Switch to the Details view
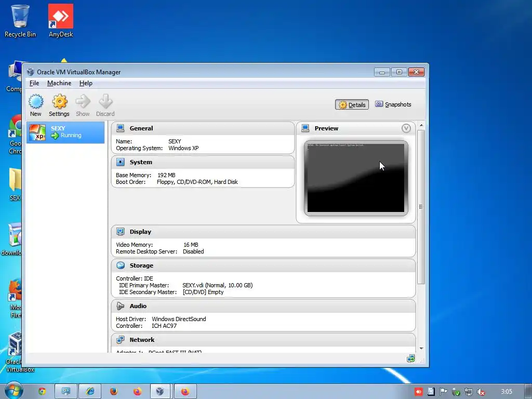Viewport: 532px width, 399px height. (352, 105)
